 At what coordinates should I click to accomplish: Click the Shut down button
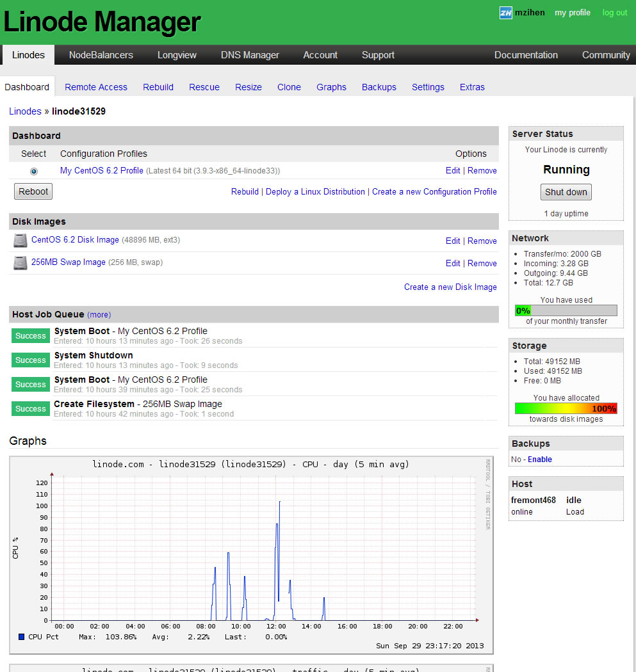click(x=566, y=192)
